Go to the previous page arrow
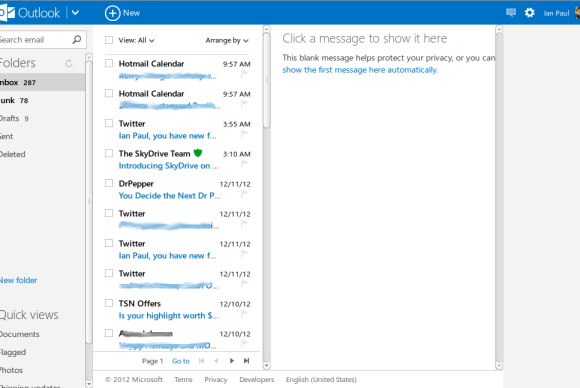The height and width of the screenshot is (388, 580). [x=216, y=361]
